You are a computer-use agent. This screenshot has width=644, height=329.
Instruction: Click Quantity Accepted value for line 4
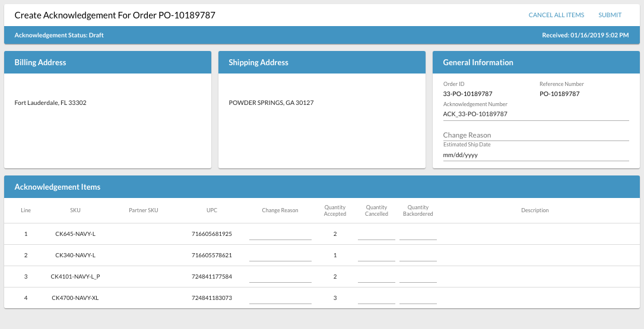point(335,298)
